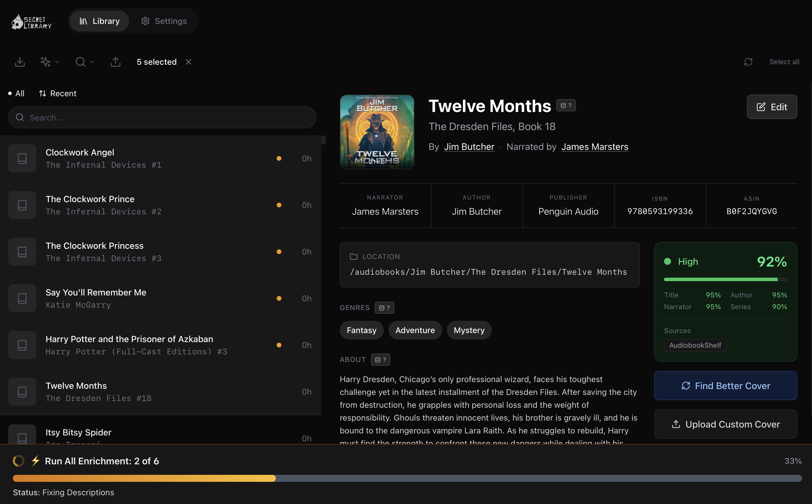812x504 pixels.
Task: Select the All filter option
Action: (x=17, y=93)
